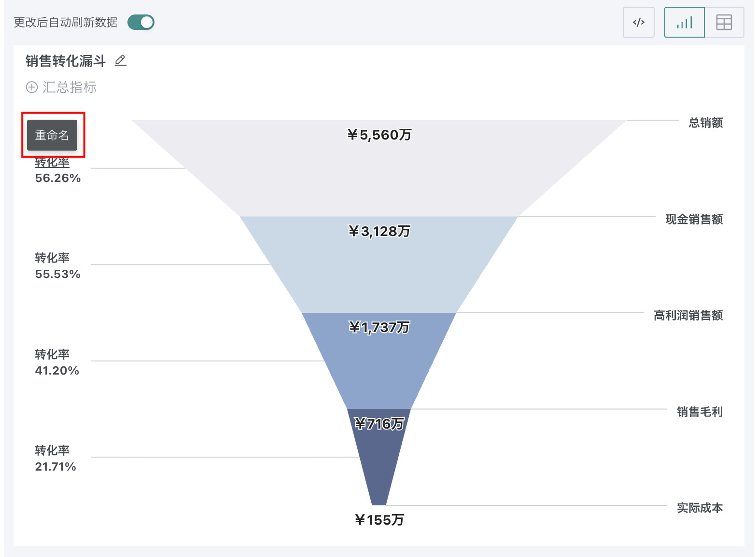Screen dimensions: 756x557
Task: Open the code view icon
Action: point(638,22)
